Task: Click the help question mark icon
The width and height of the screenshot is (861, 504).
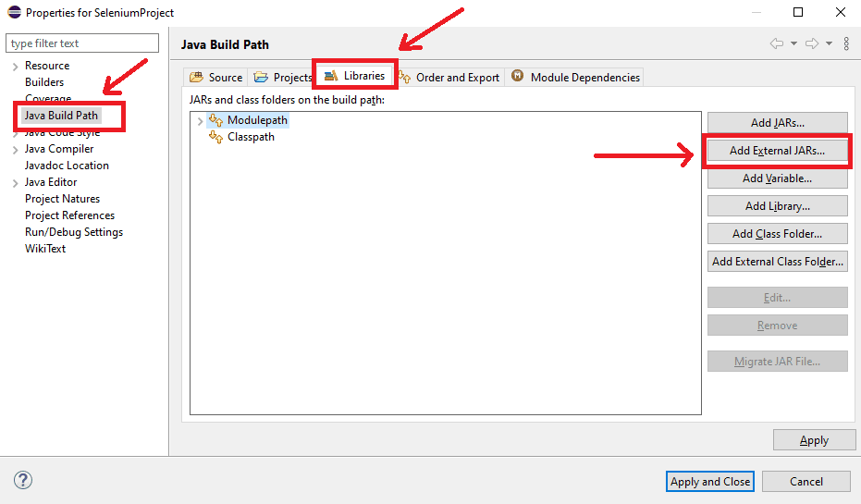Action: tap(24, 480)
